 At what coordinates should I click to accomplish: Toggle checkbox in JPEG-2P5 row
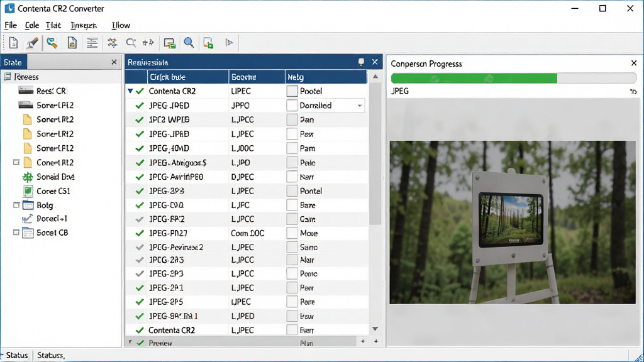coord(292,302)
